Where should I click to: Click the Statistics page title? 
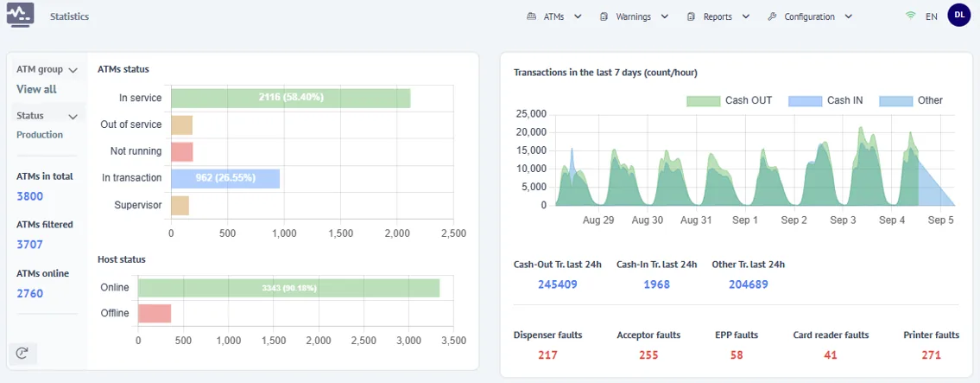tap(69, 17)
